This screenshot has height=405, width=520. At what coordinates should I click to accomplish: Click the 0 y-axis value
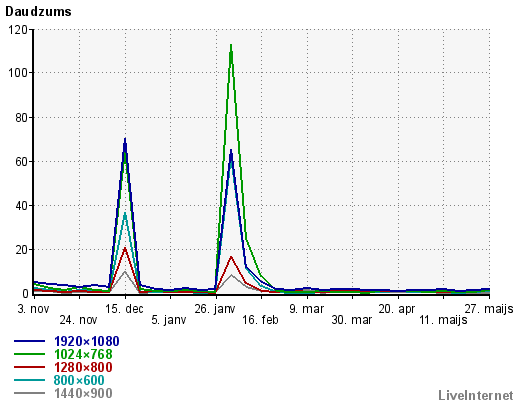25,294
